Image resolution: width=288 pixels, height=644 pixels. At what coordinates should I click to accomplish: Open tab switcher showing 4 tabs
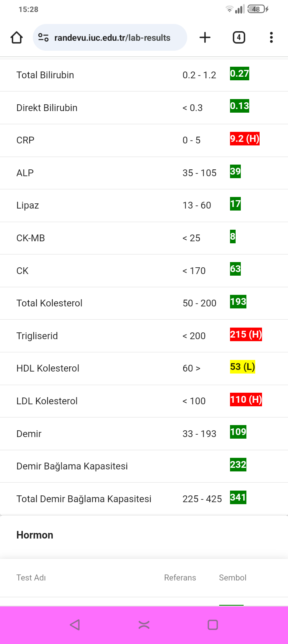pos(239,38)
